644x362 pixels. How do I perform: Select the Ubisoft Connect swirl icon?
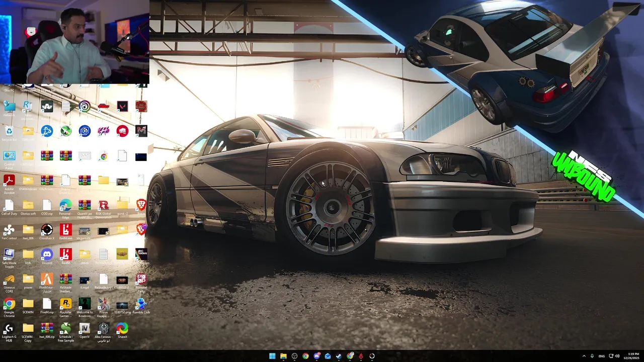tap(85, 106)
